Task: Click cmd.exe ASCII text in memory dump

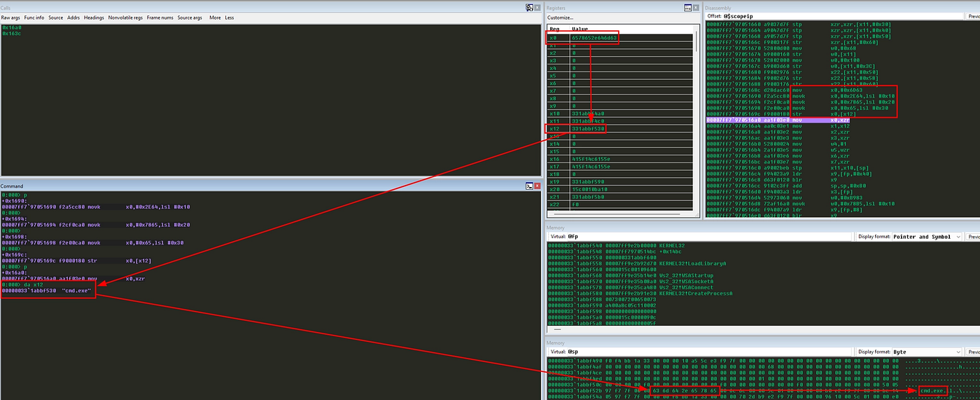Action: (x=932, y=390)
